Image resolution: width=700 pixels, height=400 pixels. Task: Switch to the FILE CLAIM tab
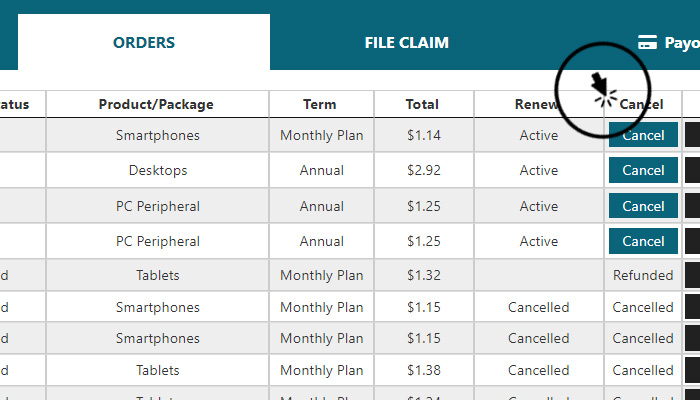tap(406, 42)
